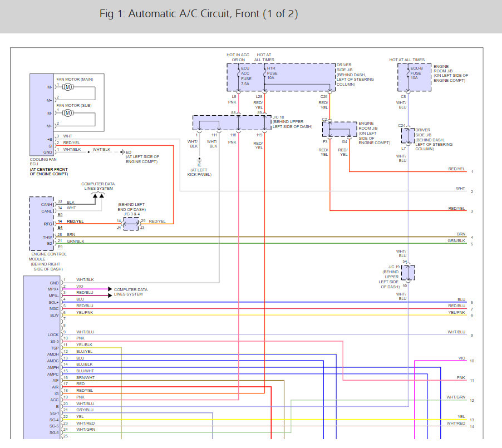Image resolution: width=502 pixels, height=448 pixels.
Task: Click the 'ED' ground point label
Action: (129, 152)
